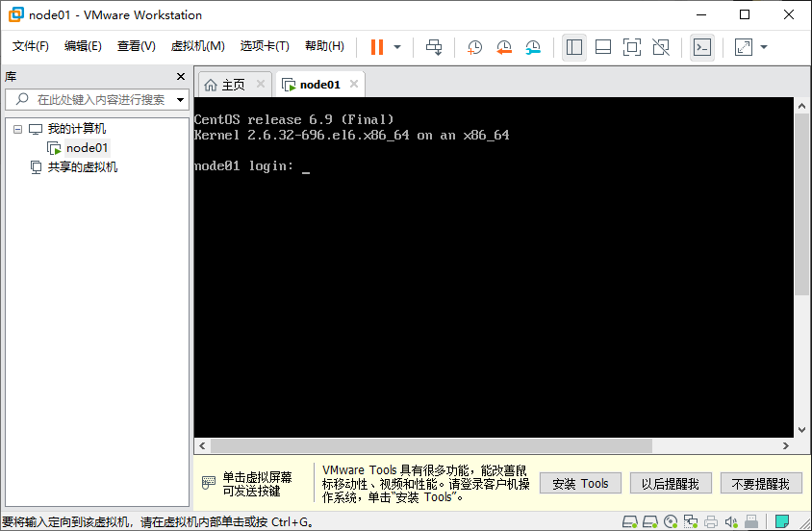Click the 安装 Tools button
This screenshot has width=812, height=531.
pyautogui.click(x=580, y=484)
